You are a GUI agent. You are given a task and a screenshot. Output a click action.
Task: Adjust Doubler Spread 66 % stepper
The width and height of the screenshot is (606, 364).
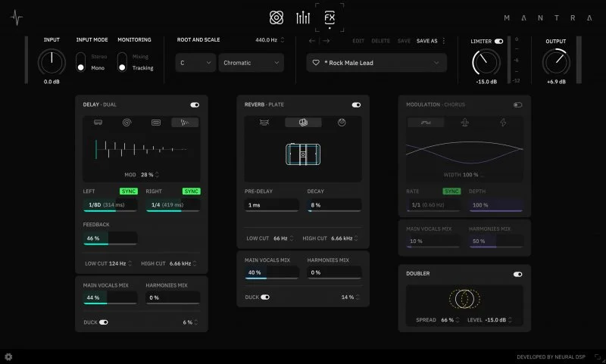point(458,320)
